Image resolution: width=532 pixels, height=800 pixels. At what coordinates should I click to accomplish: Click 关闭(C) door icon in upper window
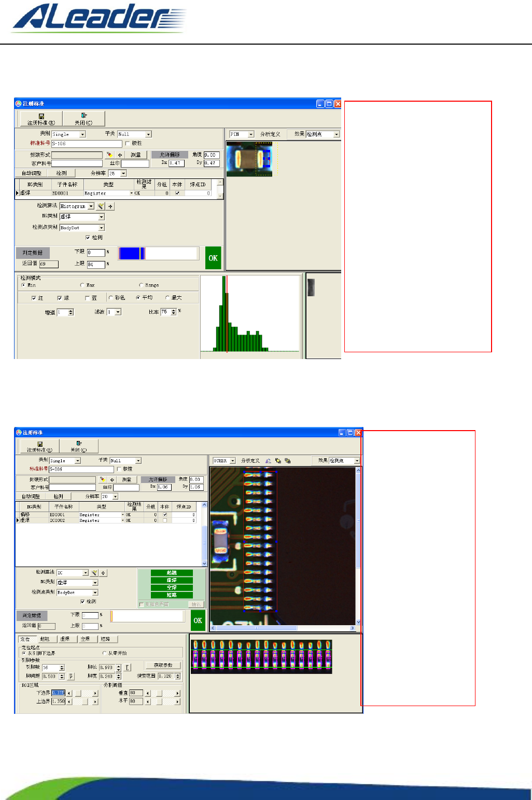(83, 116)
